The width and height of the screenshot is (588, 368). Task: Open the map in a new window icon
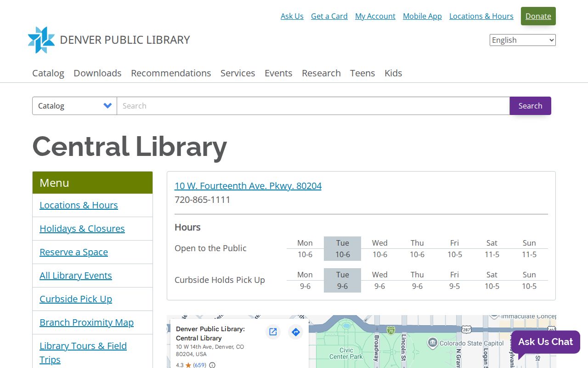273,332
